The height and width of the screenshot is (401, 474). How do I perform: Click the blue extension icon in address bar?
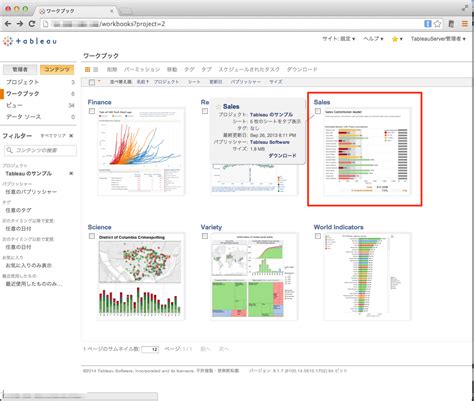pyautogui.click(x=428, y=24)
